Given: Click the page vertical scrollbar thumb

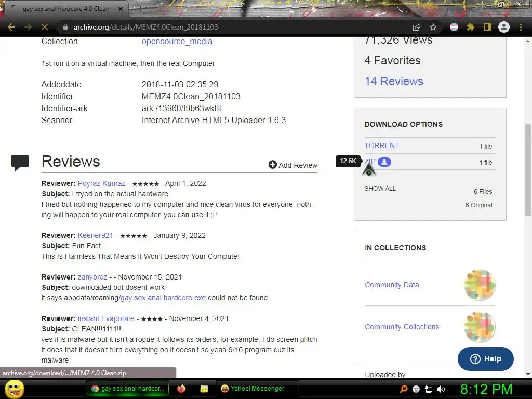Looking at the screenshot, I should coord(528,170).
